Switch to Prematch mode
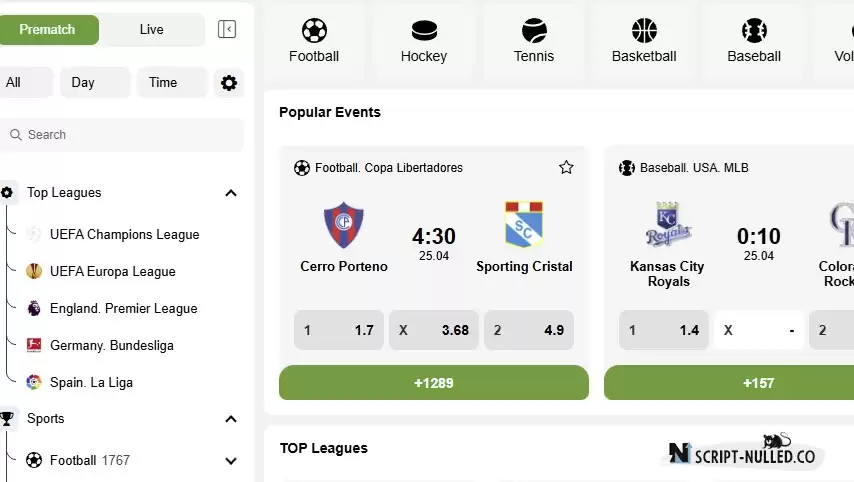Viewport: 854px width, 482px height. (47, 29)
